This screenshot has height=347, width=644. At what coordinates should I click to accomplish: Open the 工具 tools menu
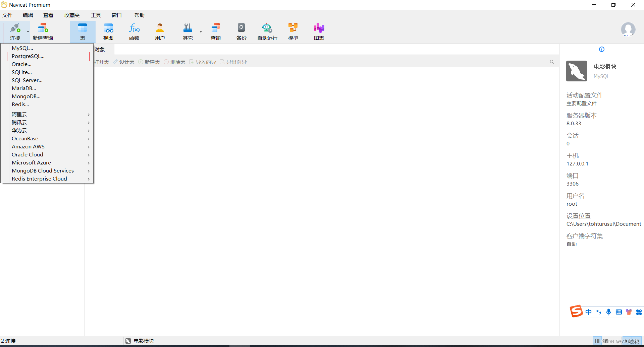pos(96,15)
